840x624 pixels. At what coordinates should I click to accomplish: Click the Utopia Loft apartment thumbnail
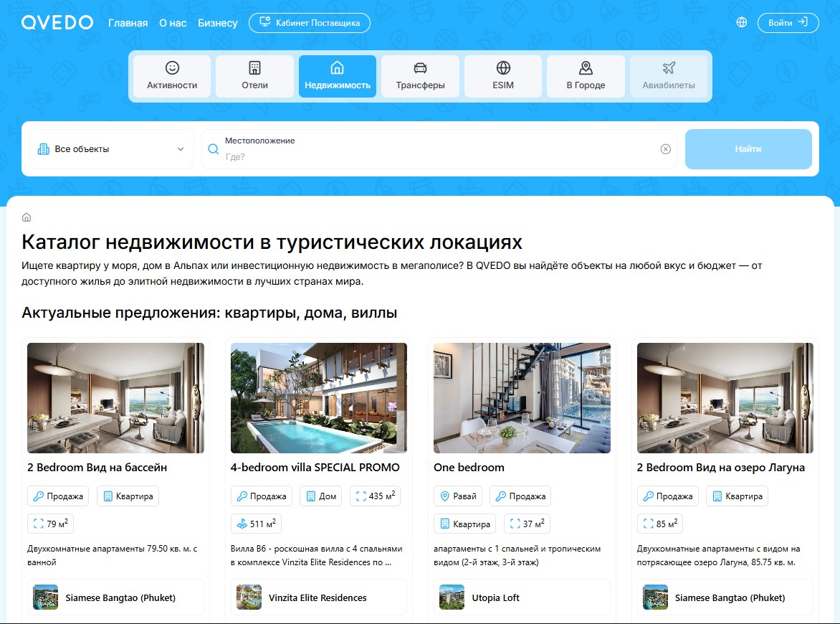coord(450,597)
